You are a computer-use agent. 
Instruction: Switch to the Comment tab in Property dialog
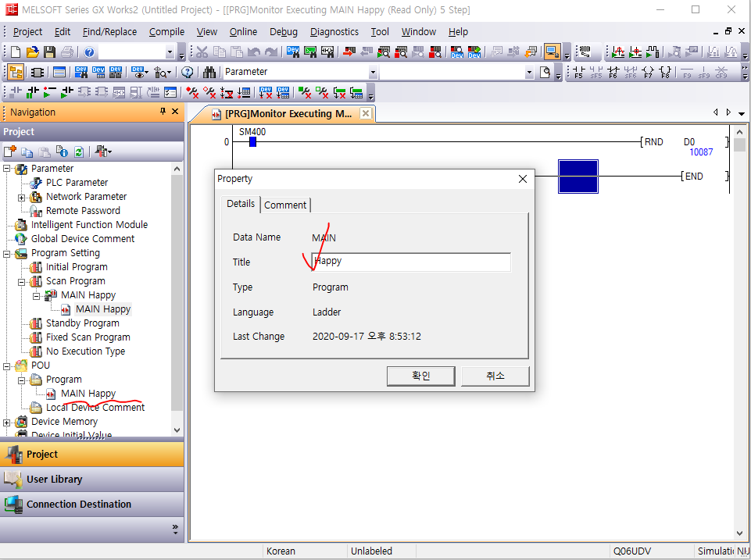pos(285,205)
